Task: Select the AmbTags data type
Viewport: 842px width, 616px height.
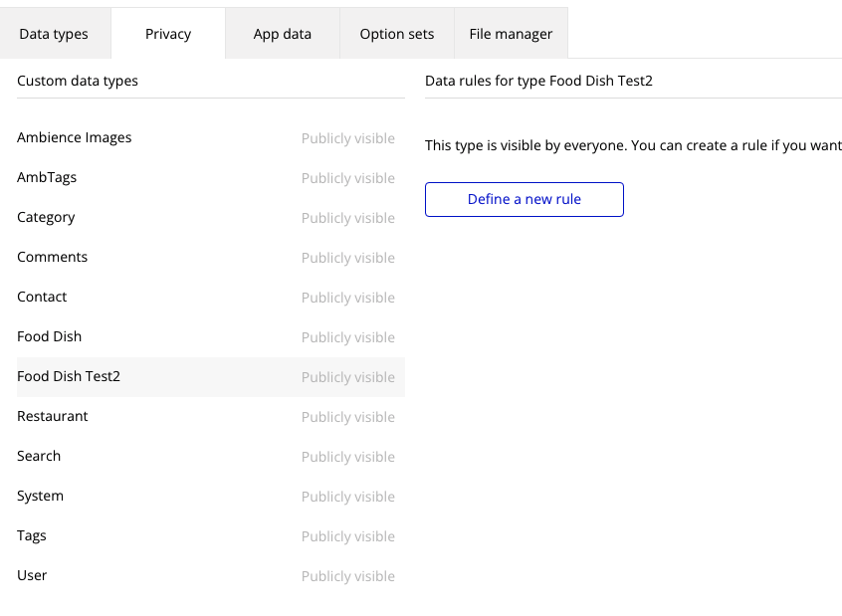Action: coord(211,178)
